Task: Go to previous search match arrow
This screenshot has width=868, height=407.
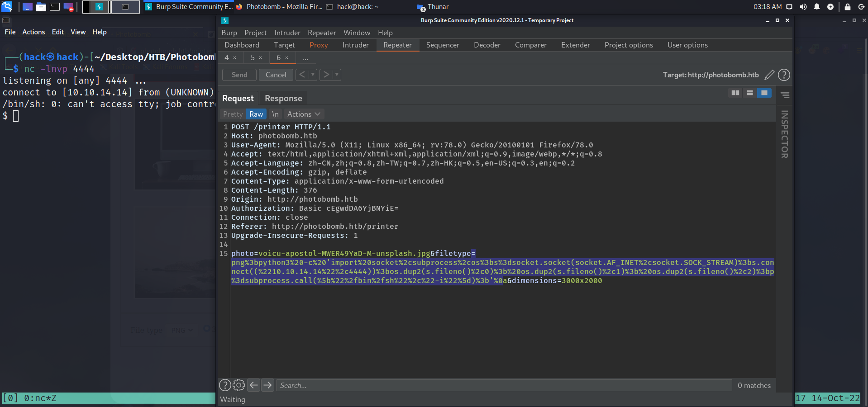Action: 254,385
